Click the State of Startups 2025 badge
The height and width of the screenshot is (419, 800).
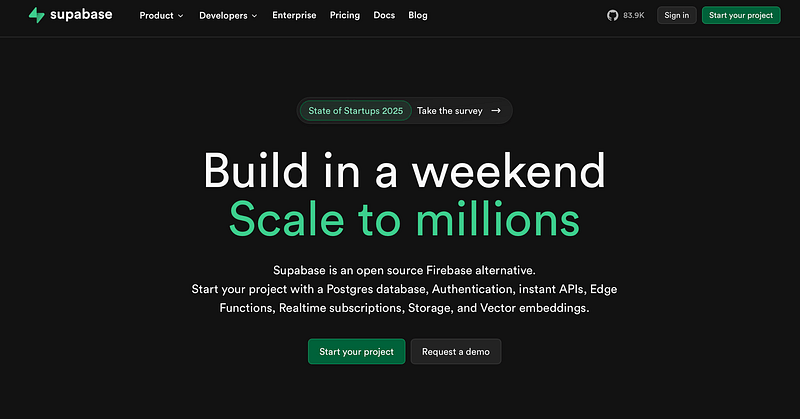[356, 111]
